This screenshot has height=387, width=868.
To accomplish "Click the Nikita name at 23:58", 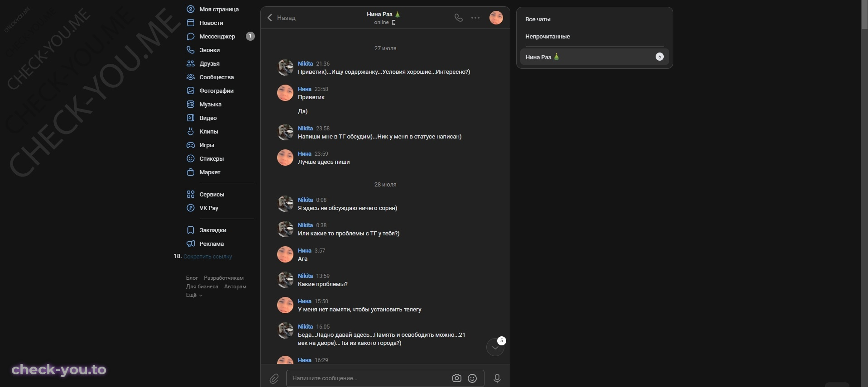I will pos(305,129).
